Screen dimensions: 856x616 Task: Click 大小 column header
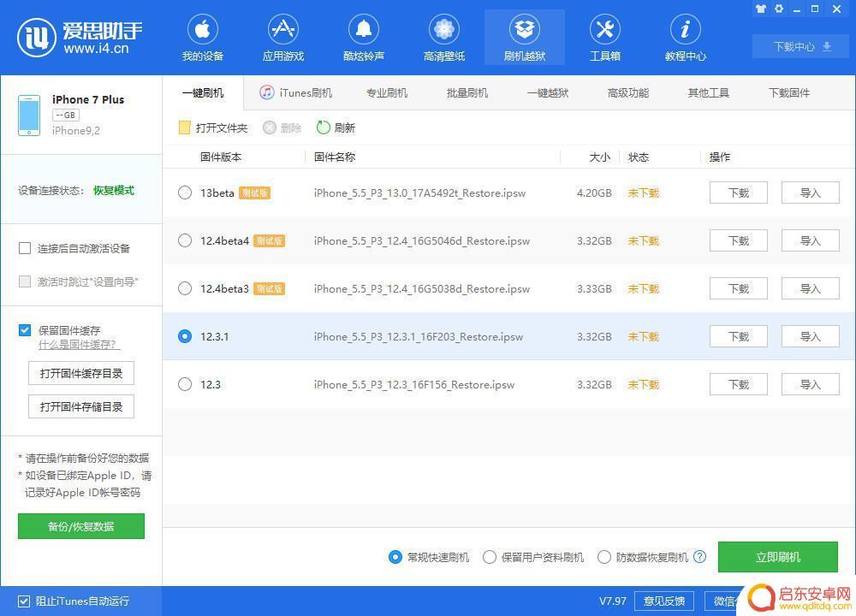pos(600,157)
